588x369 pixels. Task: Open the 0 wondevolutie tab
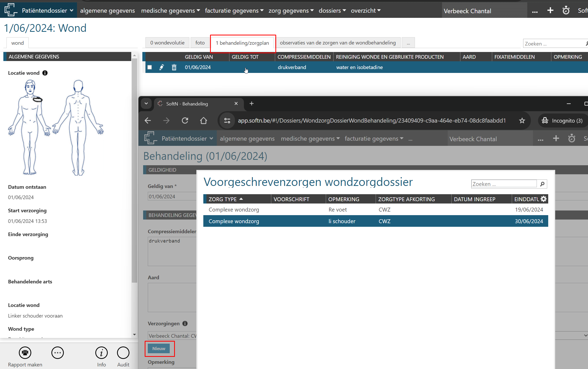(x=167, y=43)
